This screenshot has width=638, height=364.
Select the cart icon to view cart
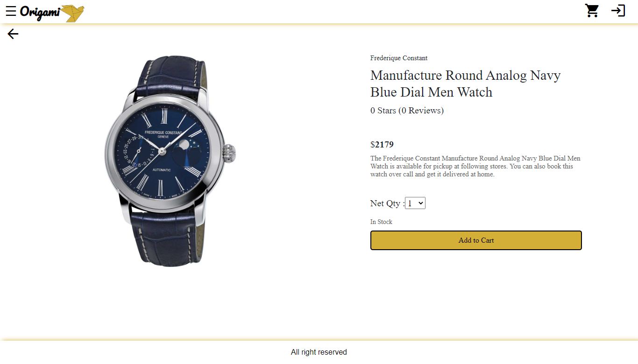[x=592, y=10]
